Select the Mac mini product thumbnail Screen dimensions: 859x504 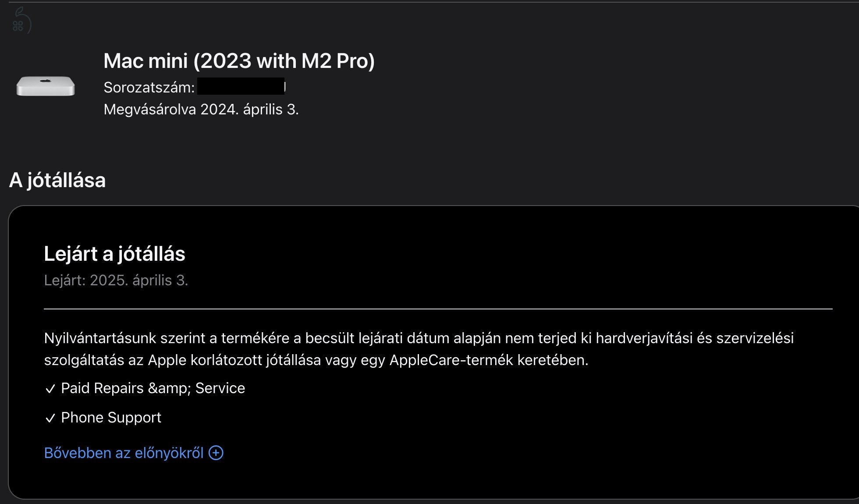(x=45, y=86)
